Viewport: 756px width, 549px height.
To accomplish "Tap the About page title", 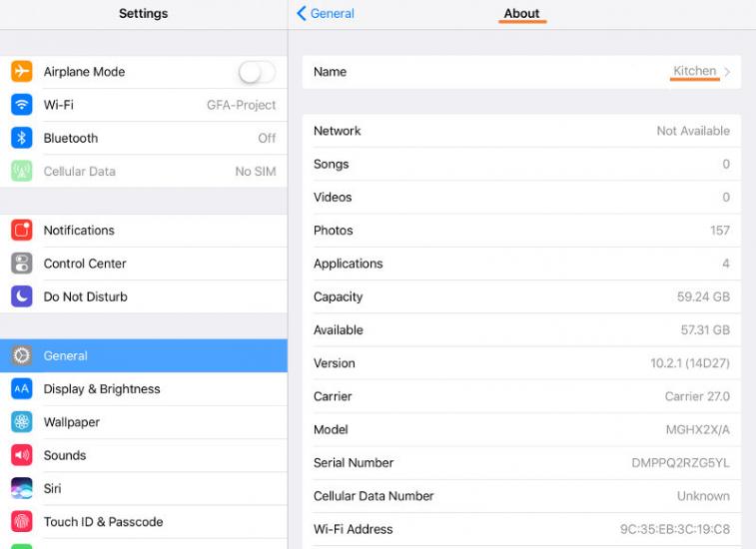I will pyautogui.click(x=521, y=14).
